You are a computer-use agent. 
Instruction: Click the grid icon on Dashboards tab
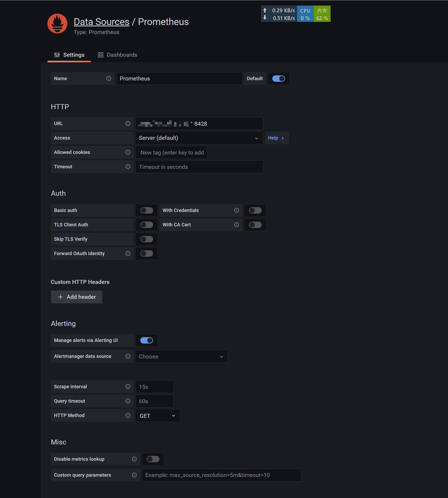(100, 55)
